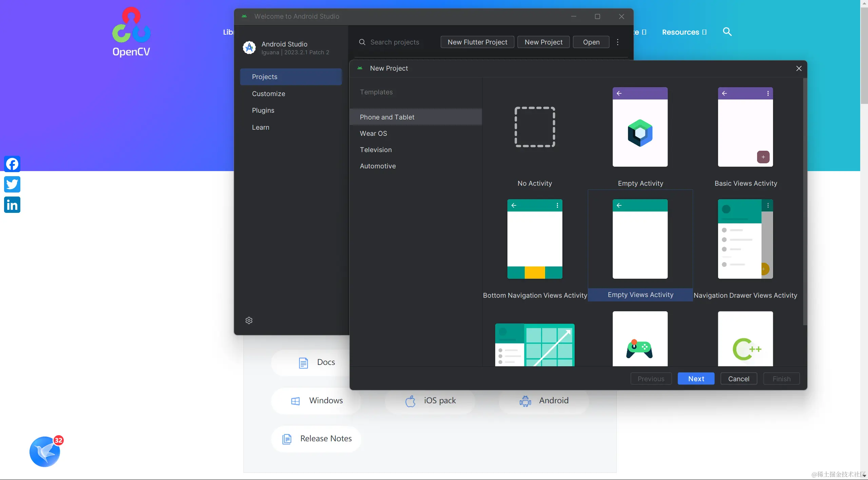
Task: Select the game controller template thumbnail
Action: (640, 339)
